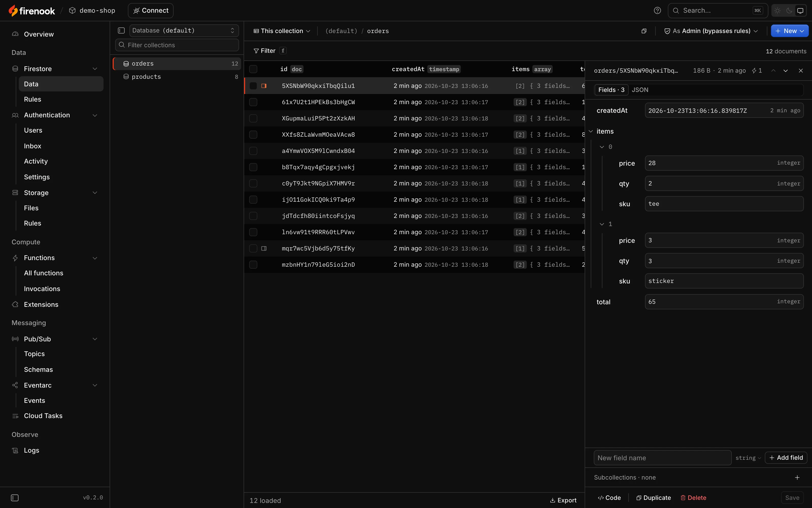Go to previous document arrow
Image resolution: width=812 pixels, height=508 pixels.
[773, 71]
